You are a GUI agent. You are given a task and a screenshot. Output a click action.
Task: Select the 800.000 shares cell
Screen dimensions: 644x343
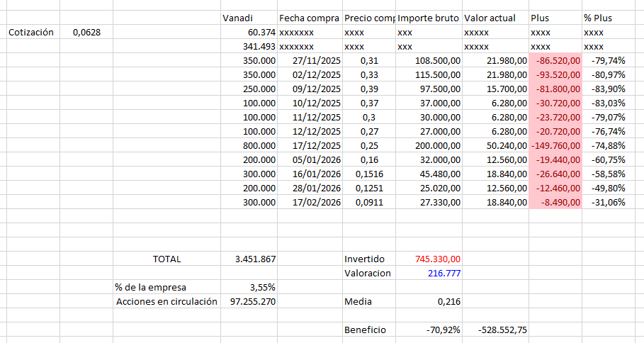[249, 145]
